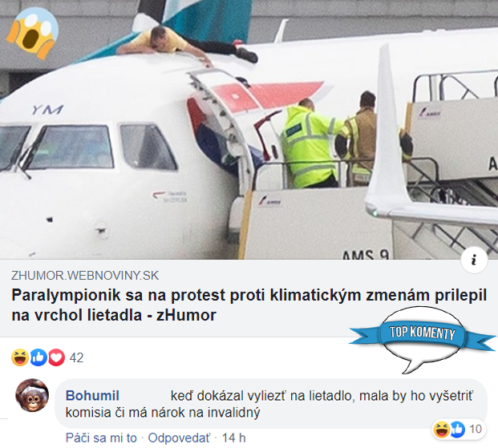Screen dimensions: 498x448
Task: Click the comment text by Bohumil
Action: click(269, 404)
